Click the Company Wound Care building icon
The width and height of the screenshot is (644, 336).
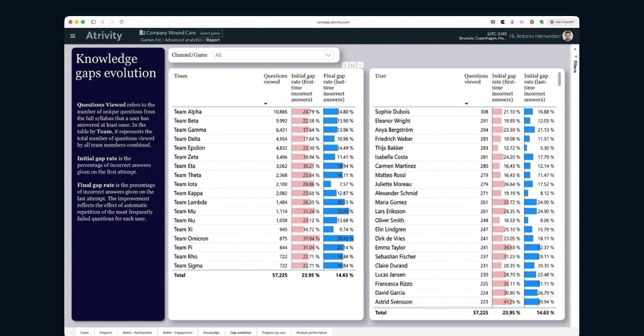pyautogui.click(x=142, y=33)
